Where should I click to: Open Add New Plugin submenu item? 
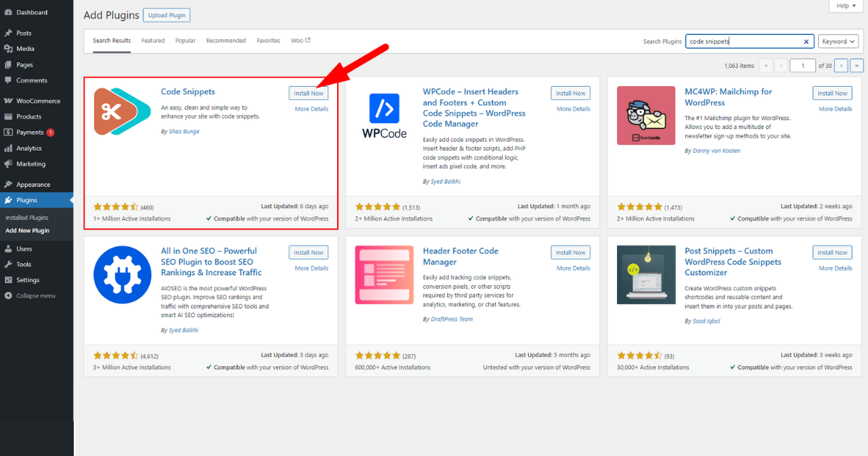pyautogui.click(x=27, y=231)
